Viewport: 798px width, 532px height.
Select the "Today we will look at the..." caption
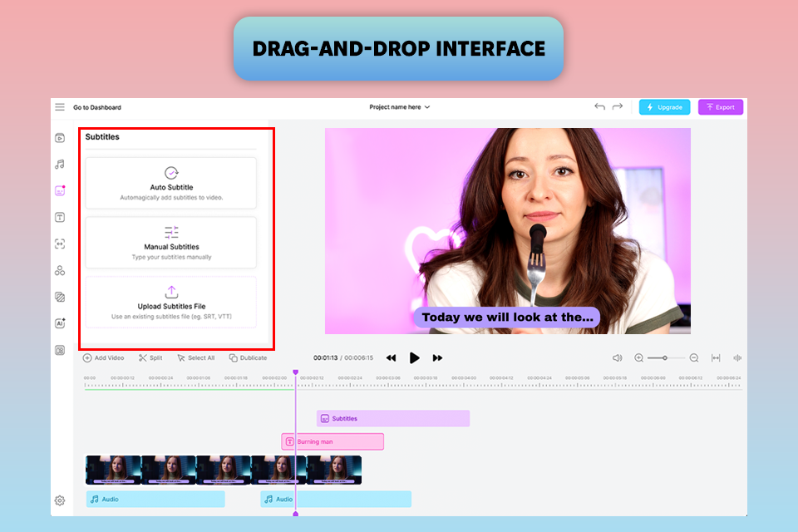507,318
